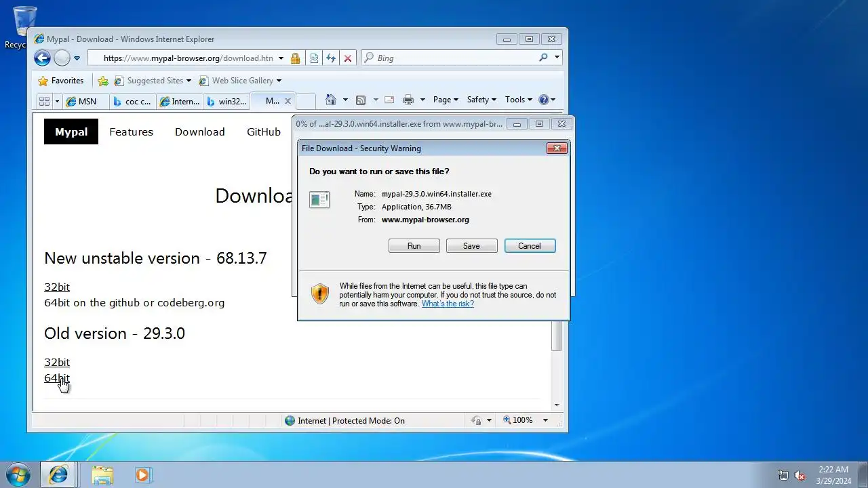Click the Mypal logo link

click(x=71, y=131)
